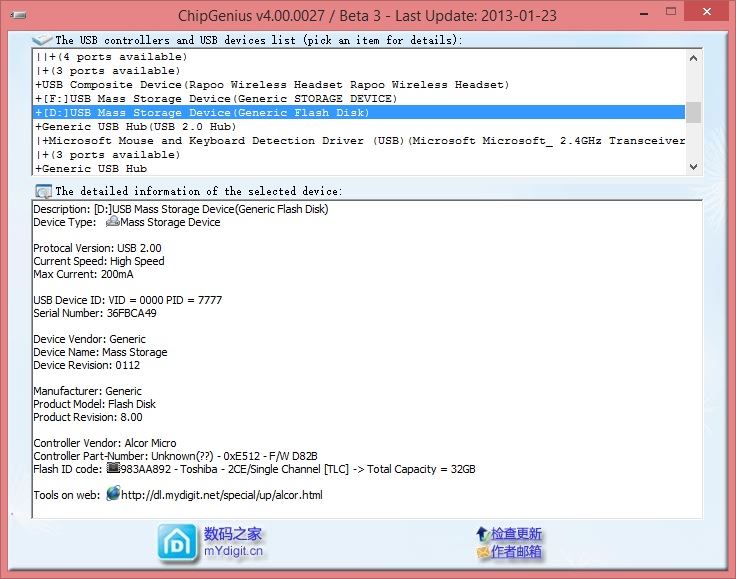
Task: Minimize the ChipGenius window
Action: (644, 13)
